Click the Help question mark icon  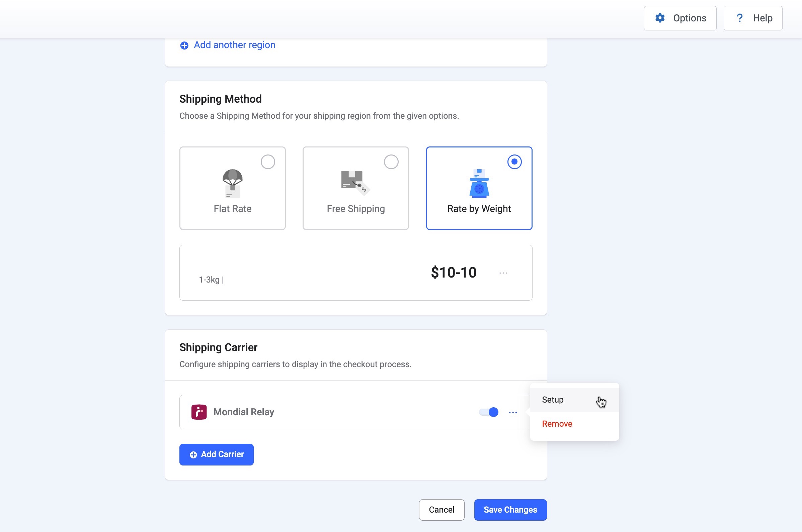[739, 18]
